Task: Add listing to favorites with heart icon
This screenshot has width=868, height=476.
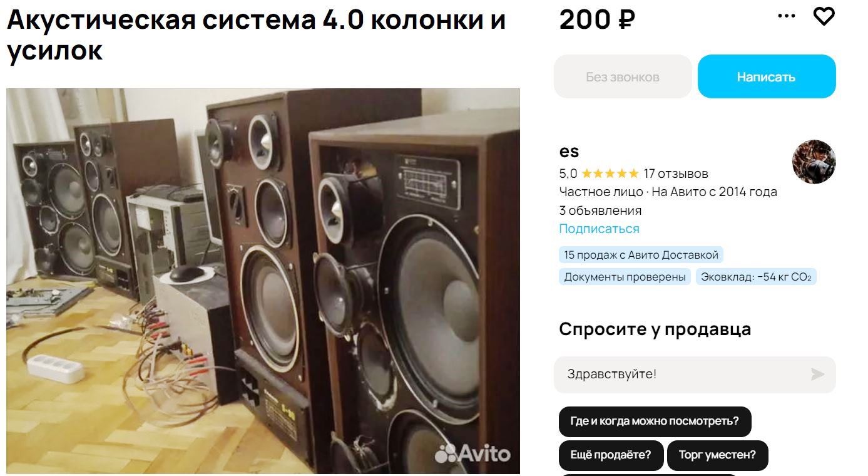Action: [824, 16]
